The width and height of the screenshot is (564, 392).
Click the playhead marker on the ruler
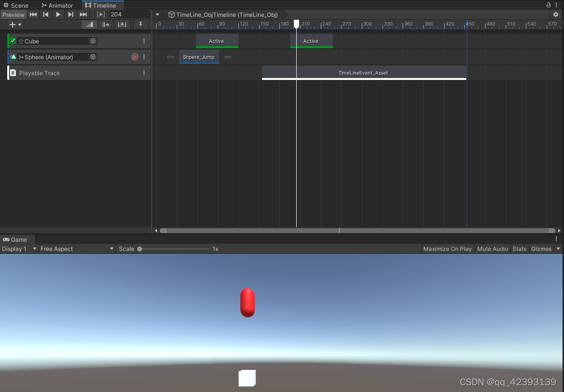click(x=296, y=24)
